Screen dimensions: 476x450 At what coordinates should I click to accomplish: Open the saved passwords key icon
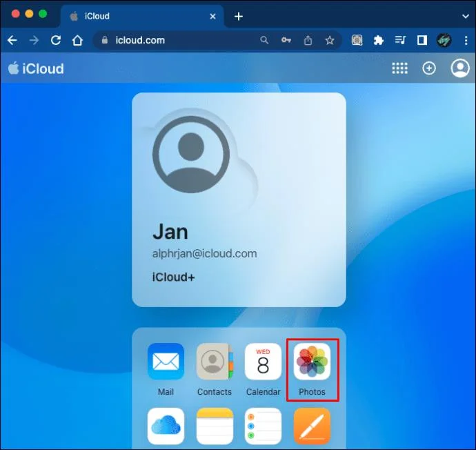(286, 40)
